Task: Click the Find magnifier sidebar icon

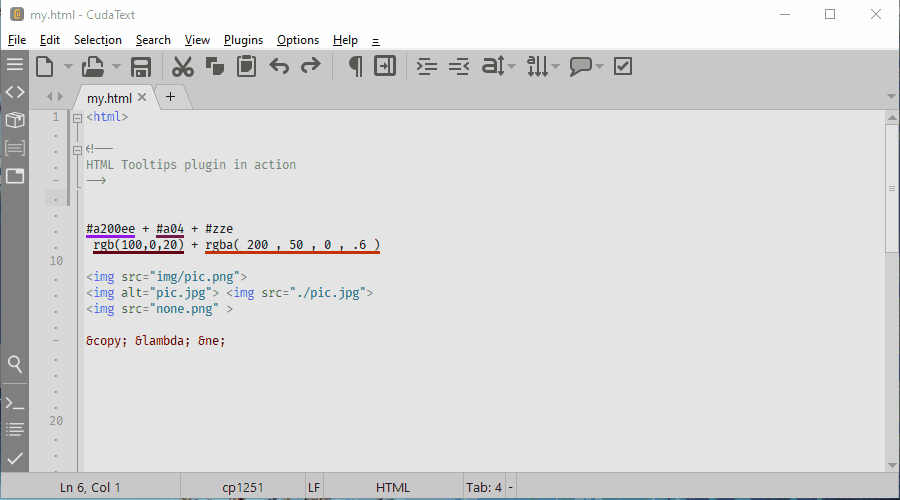Action: [x=14, y=363]
